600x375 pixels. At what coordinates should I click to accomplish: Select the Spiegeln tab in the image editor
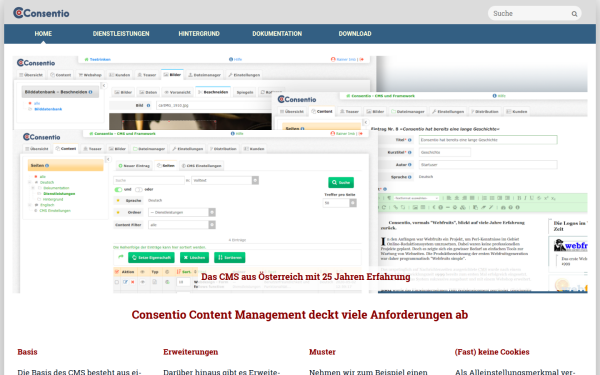[244, 93]
